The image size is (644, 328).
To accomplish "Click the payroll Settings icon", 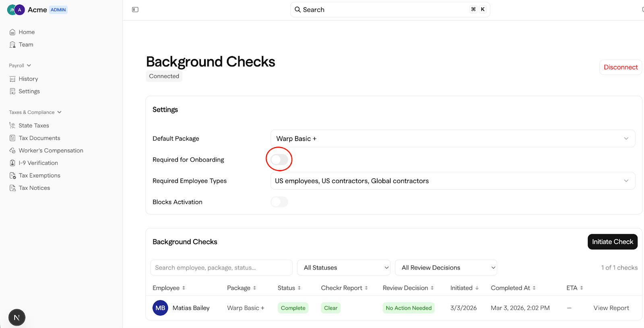I will pyautogui.click(x=12, y=91).
